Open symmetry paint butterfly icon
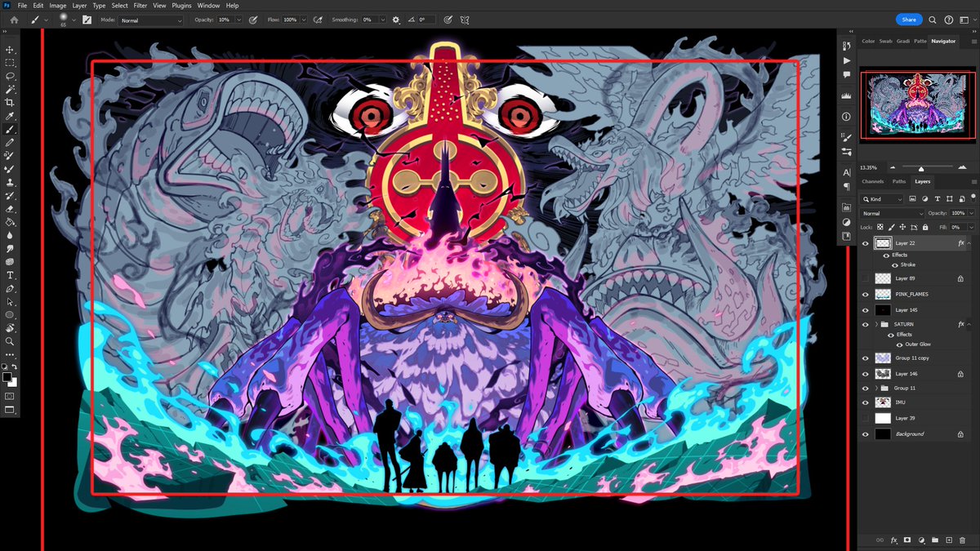This screenshot has width=980, height=551. tap(465, 20)
